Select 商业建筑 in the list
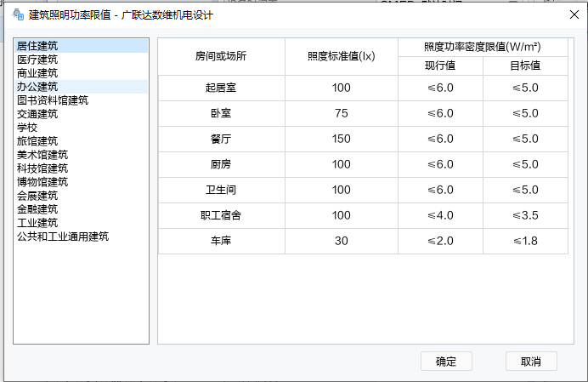 (x=81, y=73)
